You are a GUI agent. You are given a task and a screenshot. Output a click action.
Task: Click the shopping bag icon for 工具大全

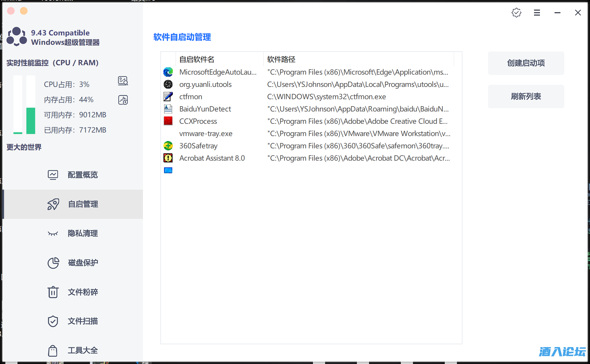(53, 351)
